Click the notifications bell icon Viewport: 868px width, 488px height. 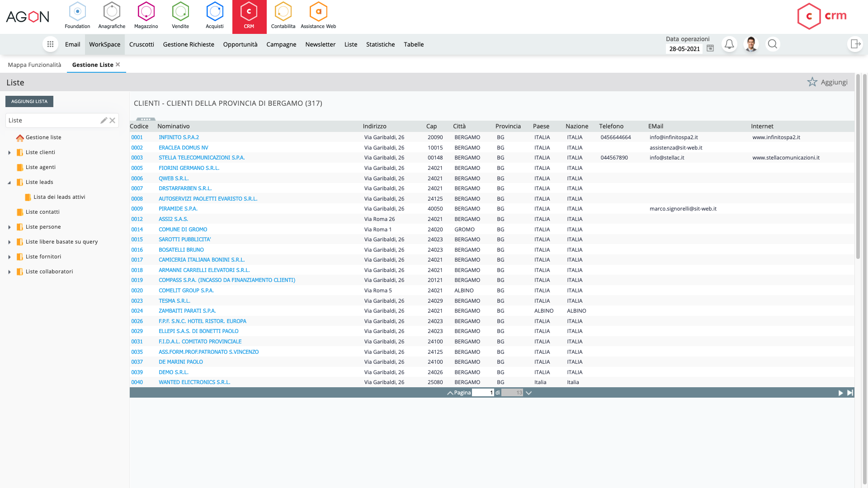click(x=729, y=44)
